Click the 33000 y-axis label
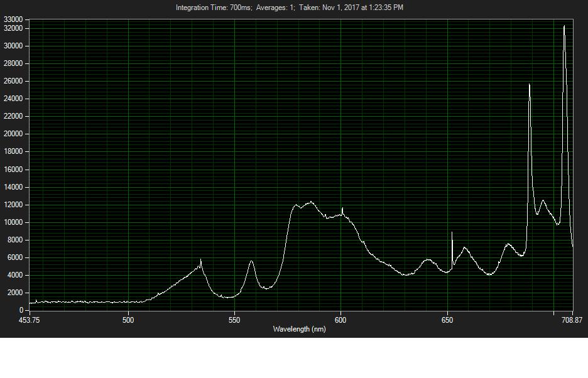Viewport: 588px width, 378px height. coord(13,19)
